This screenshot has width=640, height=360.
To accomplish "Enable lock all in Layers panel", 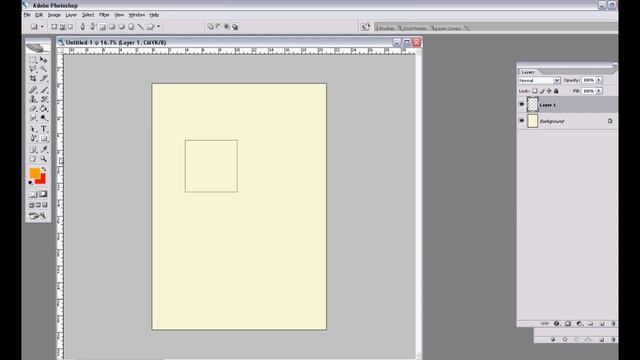I will pos(556,91).
